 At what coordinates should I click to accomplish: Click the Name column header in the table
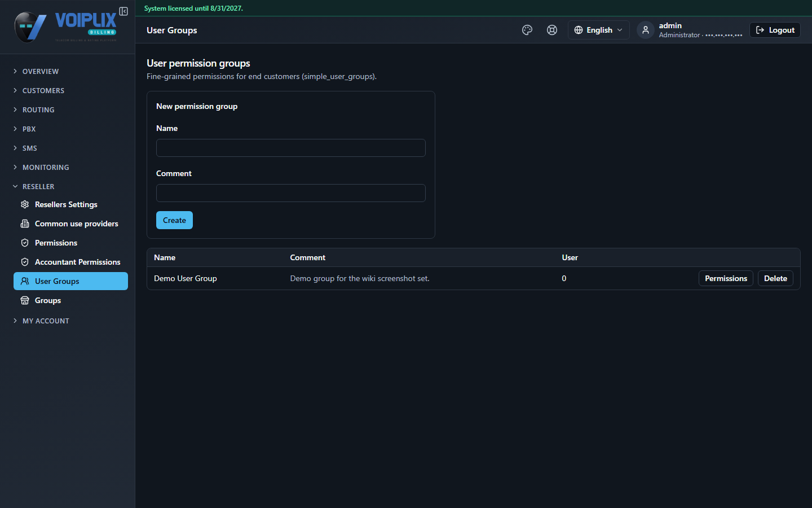[x=165, y=257]
